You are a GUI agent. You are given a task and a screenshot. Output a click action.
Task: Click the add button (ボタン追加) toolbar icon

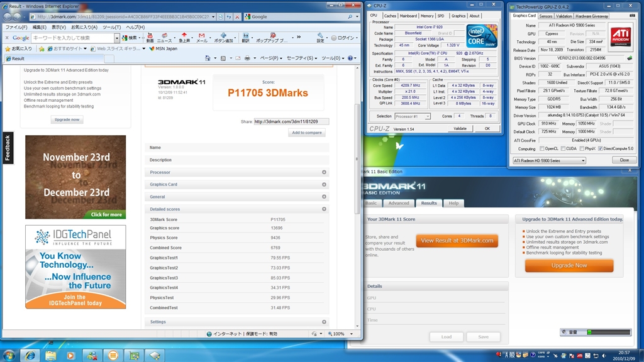pyautogui.click(x=223, y=37)
